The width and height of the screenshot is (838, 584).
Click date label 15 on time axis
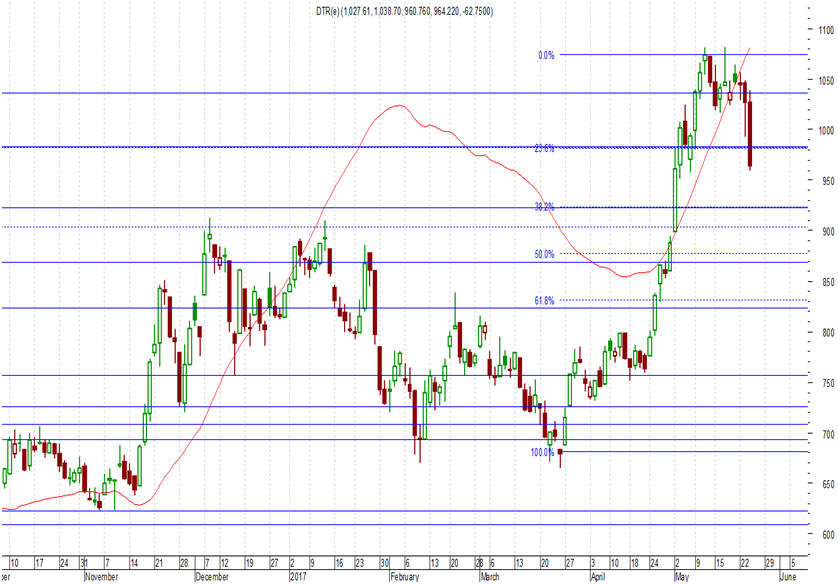pos(720,563)
